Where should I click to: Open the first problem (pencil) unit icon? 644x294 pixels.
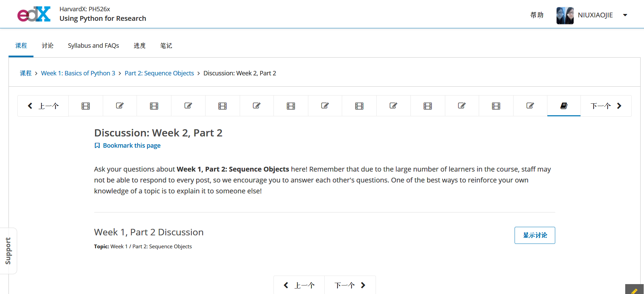coord(120,106)
